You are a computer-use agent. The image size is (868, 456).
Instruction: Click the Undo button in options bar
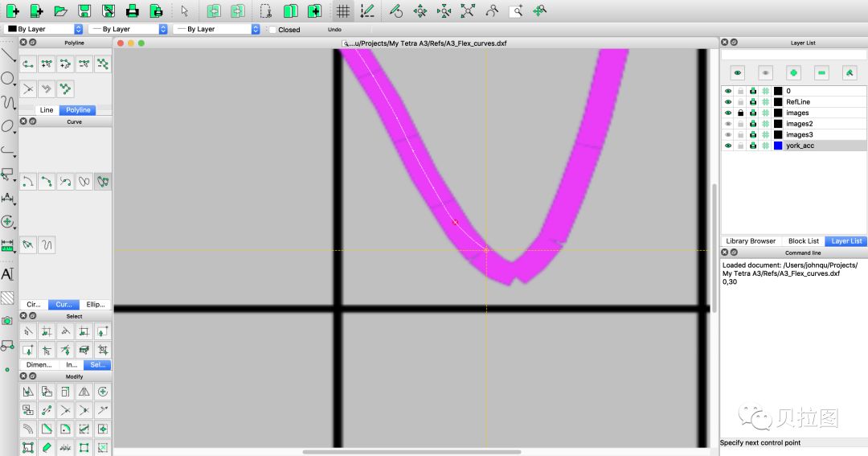[x=334, y=30]
